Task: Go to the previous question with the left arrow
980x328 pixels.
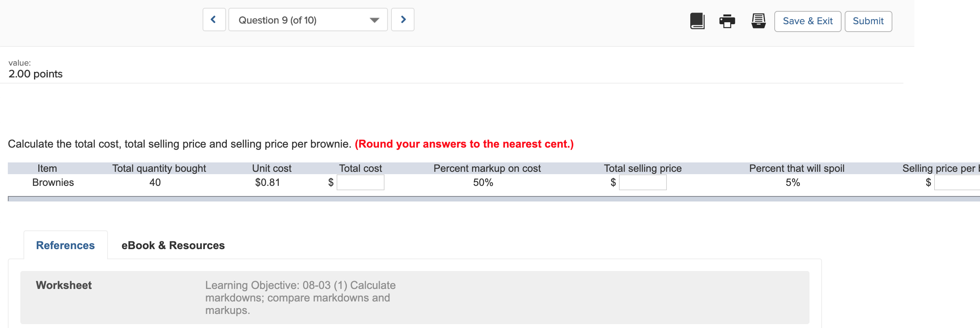Action: 214,20
